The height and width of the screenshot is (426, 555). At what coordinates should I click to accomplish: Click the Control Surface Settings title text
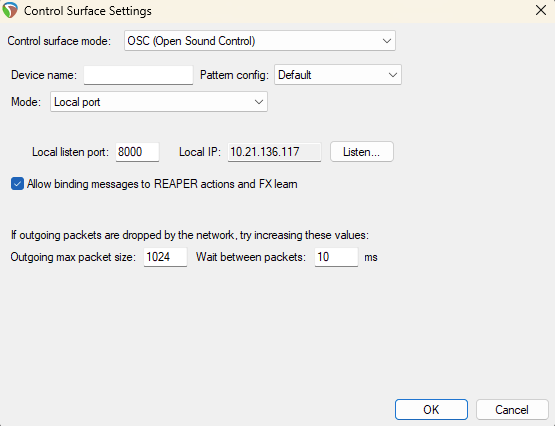88,11
